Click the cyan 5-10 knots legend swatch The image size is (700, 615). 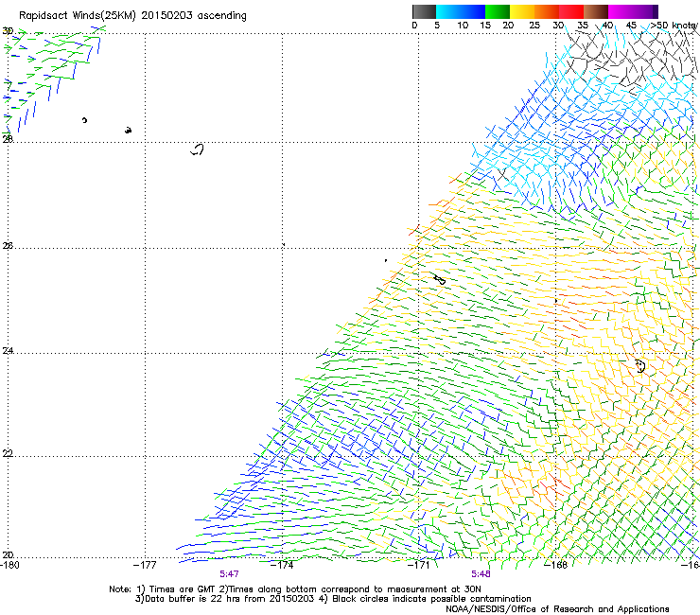(448, 11)
